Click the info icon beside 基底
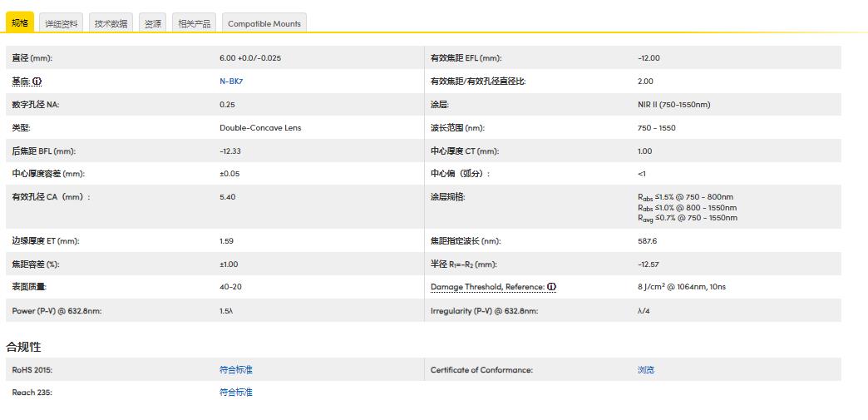868x420 pixels. 37,82
